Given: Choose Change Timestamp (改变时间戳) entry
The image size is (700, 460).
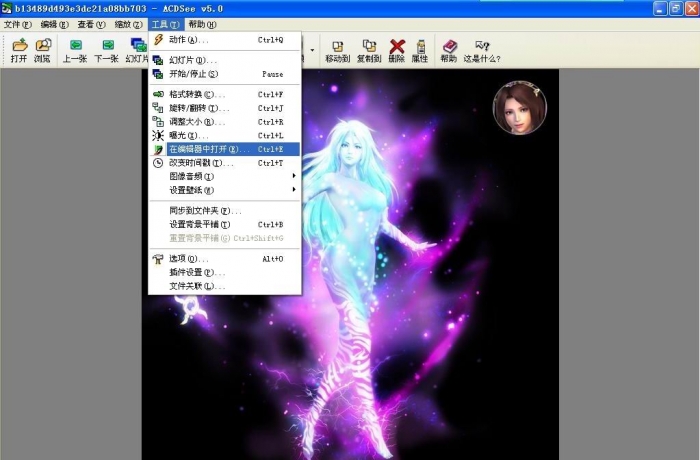Looking at the screenshot, I should click(225, 163).
